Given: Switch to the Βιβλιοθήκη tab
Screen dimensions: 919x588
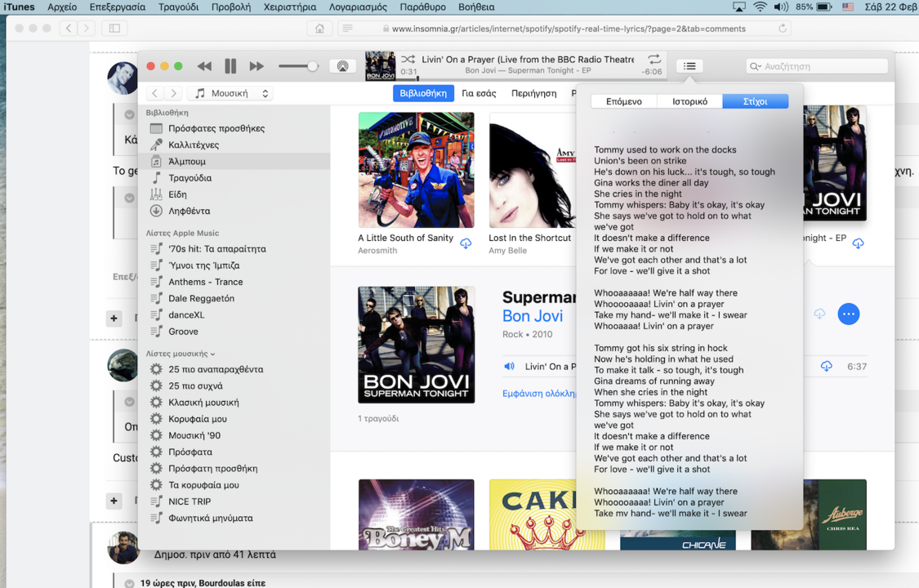Looking at the screenshot, I should [x=423, y=93].
